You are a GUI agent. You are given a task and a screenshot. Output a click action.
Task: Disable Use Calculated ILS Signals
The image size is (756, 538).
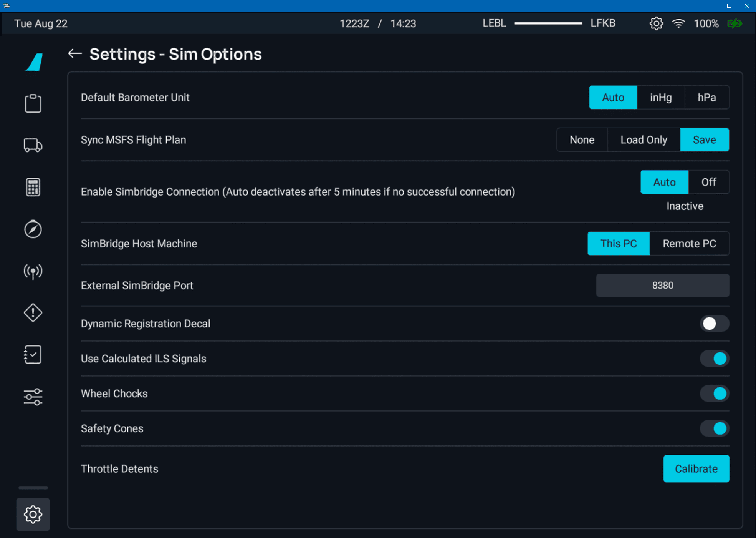(x=714, y=359)
